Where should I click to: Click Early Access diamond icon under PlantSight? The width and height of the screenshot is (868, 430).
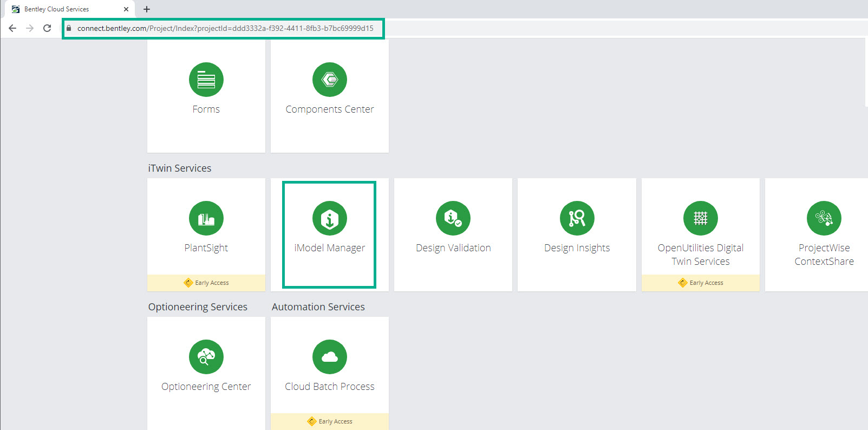188,283
